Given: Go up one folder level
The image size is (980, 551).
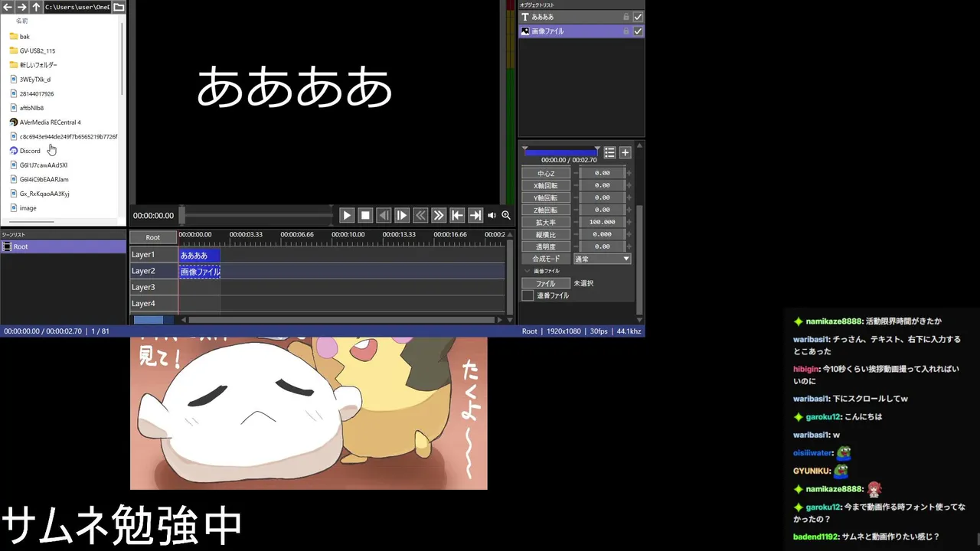Looking at the screenshot, I should 36,7.
